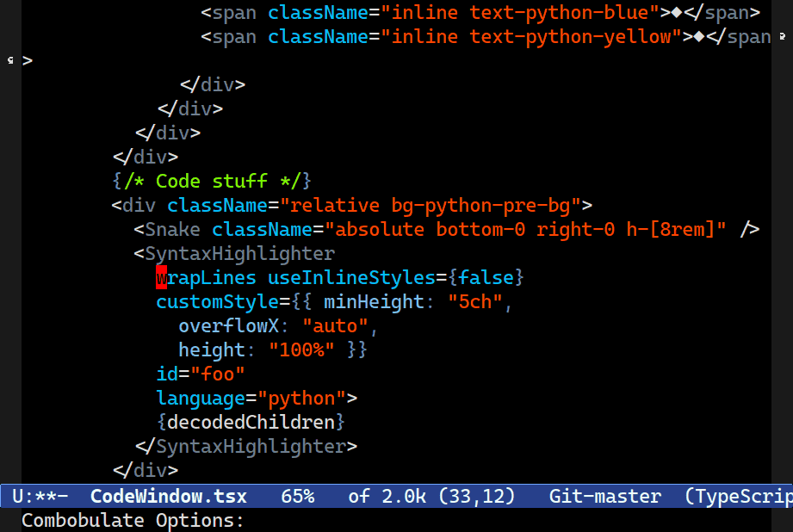Screen dimensions: 793x532
Task: Click the red cursor on wrapLines
Action: click(161, 278)
